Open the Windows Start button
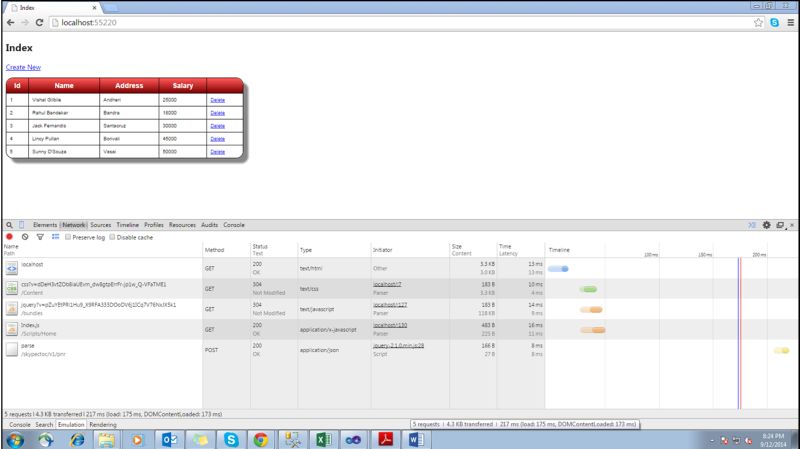 pyautogui.click(x=15, y=440)
